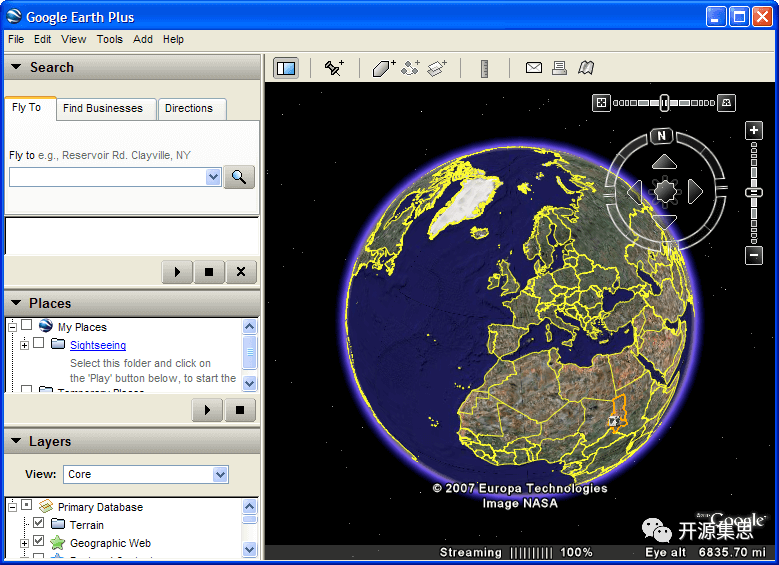Screen dimensions: 779x565
Task: Open the File menu
Action: 16,39
